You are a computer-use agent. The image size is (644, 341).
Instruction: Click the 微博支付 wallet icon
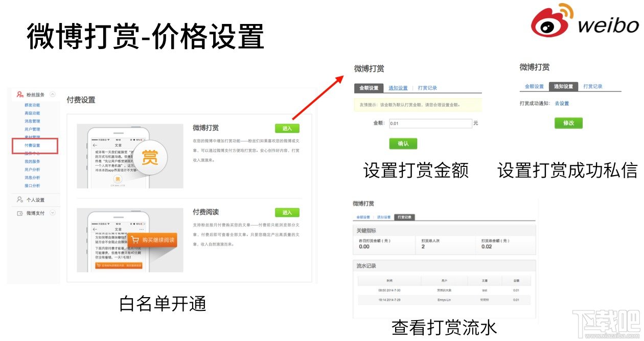[x=20, y=213]
